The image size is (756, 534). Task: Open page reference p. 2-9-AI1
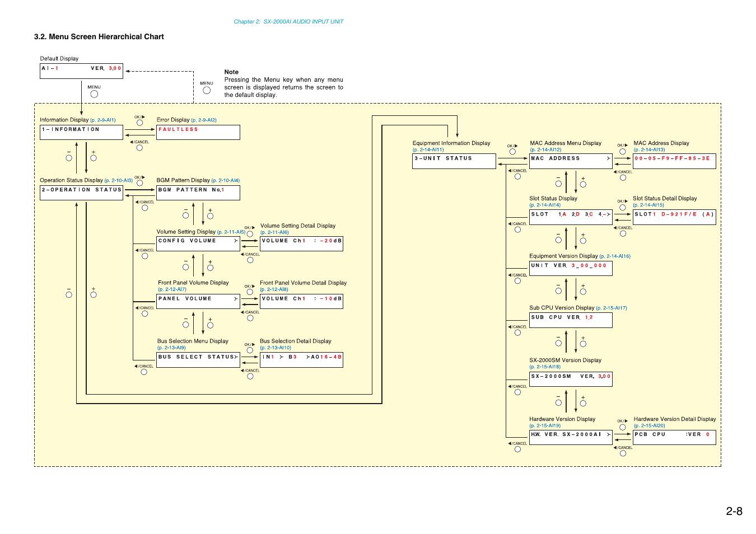click(103, 120)
